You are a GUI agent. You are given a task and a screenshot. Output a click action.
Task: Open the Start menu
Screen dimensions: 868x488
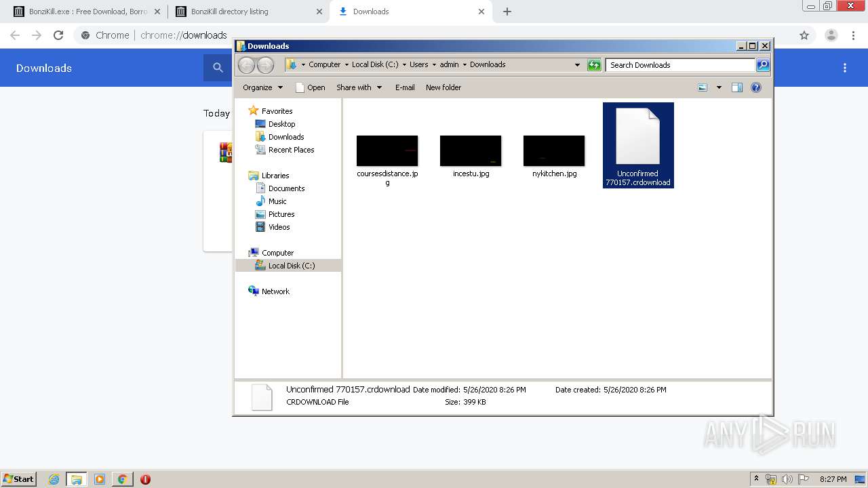(18, 479)
